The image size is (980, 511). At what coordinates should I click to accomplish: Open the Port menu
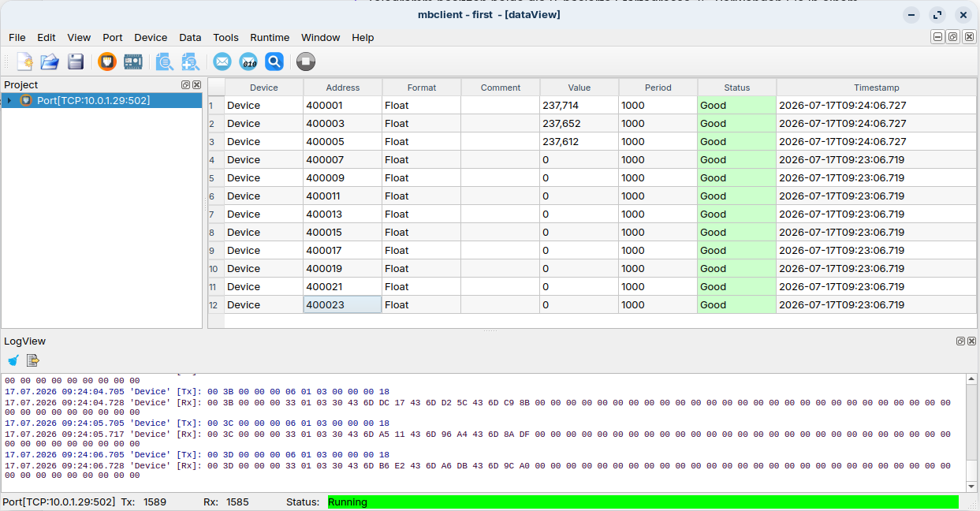113,37
